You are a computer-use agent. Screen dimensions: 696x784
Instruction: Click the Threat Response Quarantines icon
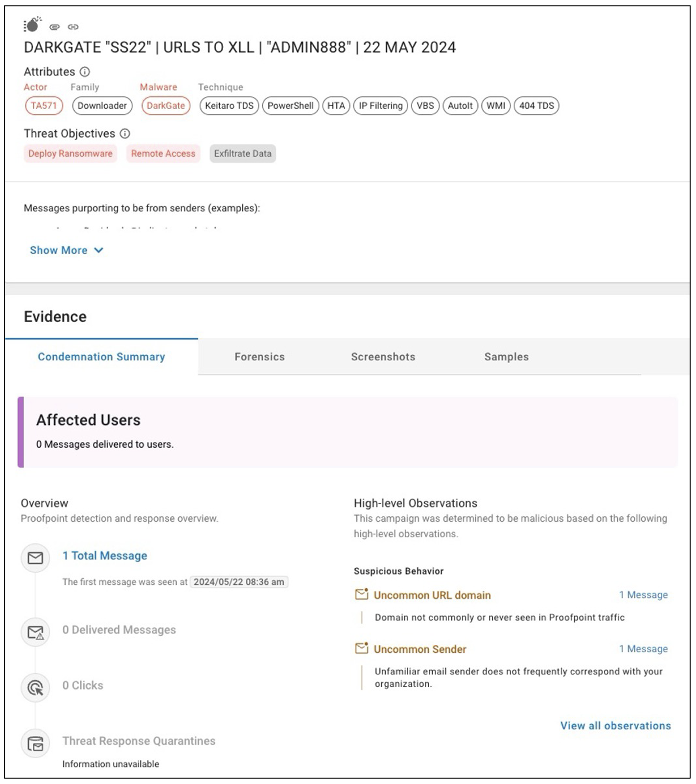(35, 743)
